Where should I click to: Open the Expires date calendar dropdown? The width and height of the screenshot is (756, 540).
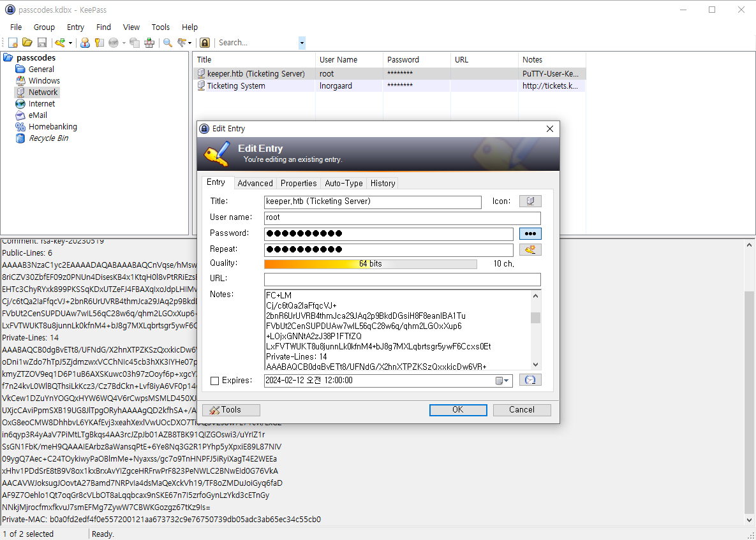click(502, 381)
